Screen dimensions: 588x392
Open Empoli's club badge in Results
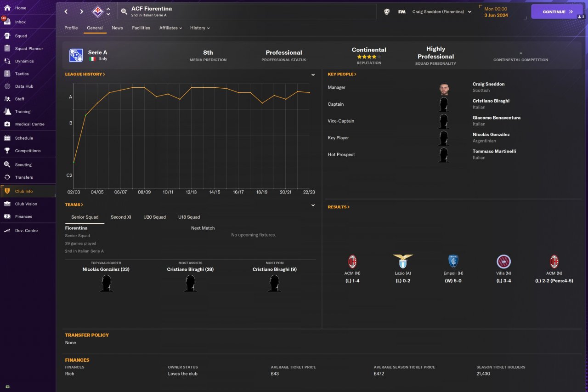click(453, 261)
